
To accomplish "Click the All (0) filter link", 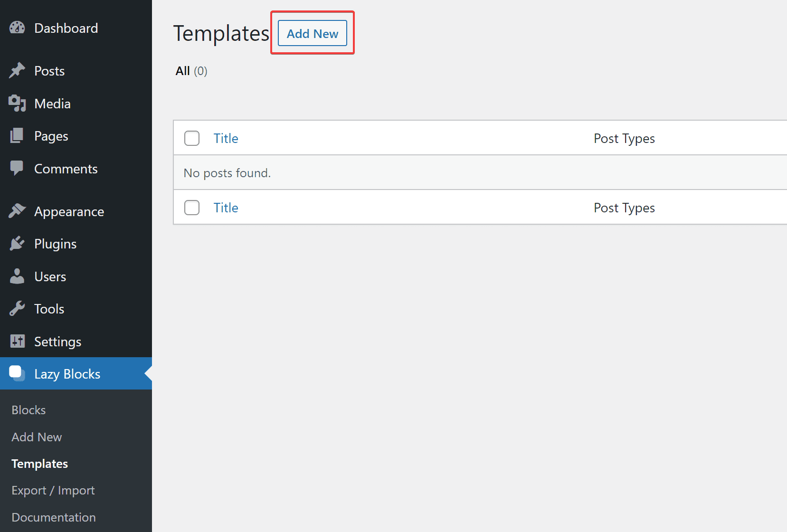I will pyautogui.click(x=190, y=71).
